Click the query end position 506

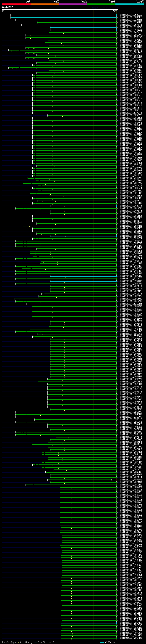(x=115, y=11)
